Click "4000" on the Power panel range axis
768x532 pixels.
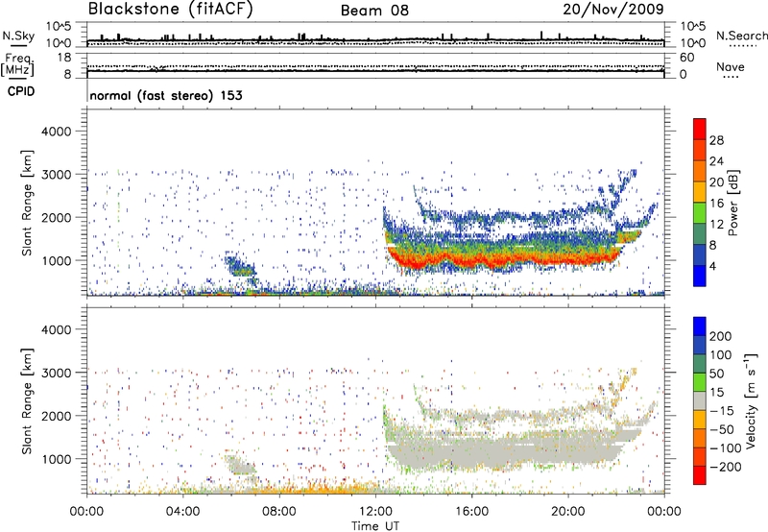click(x=56, y=132)
